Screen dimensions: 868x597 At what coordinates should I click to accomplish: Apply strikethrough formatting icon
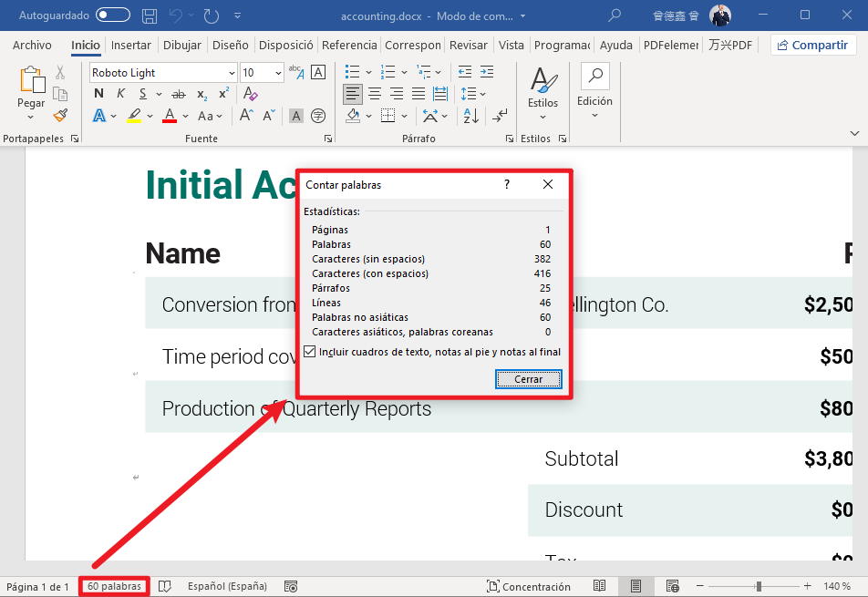tap(179, 94)
